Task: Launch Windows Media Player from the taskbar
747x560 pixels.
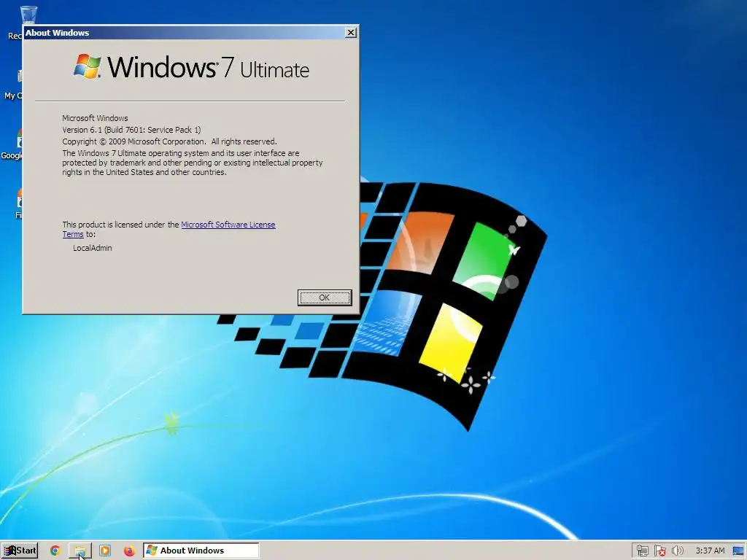Action: tap(105, 551)
